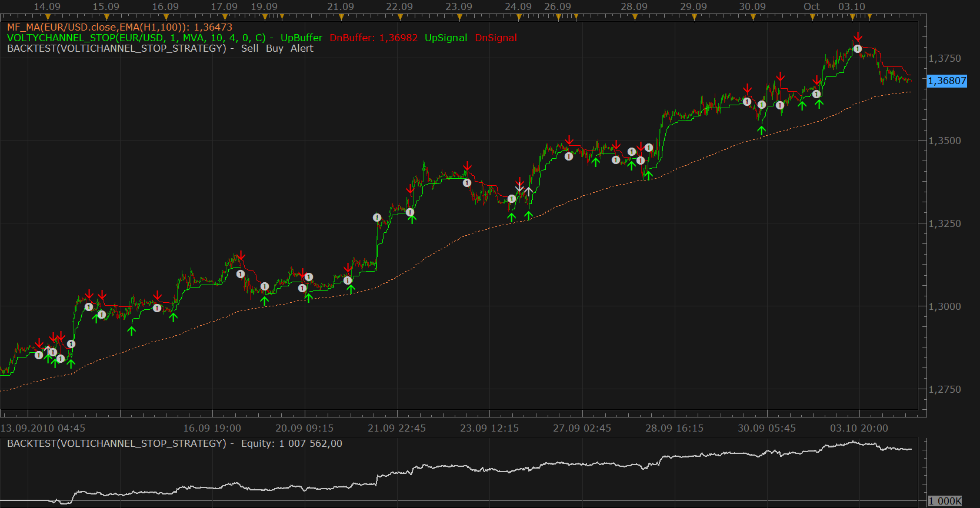
Task: Click the 1,3750 price axis label
Action: pos(945,58)
